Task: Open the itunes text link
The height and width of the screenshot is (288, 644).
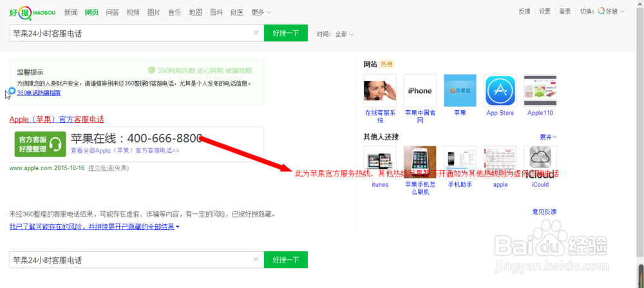Action: pos(380,184)
